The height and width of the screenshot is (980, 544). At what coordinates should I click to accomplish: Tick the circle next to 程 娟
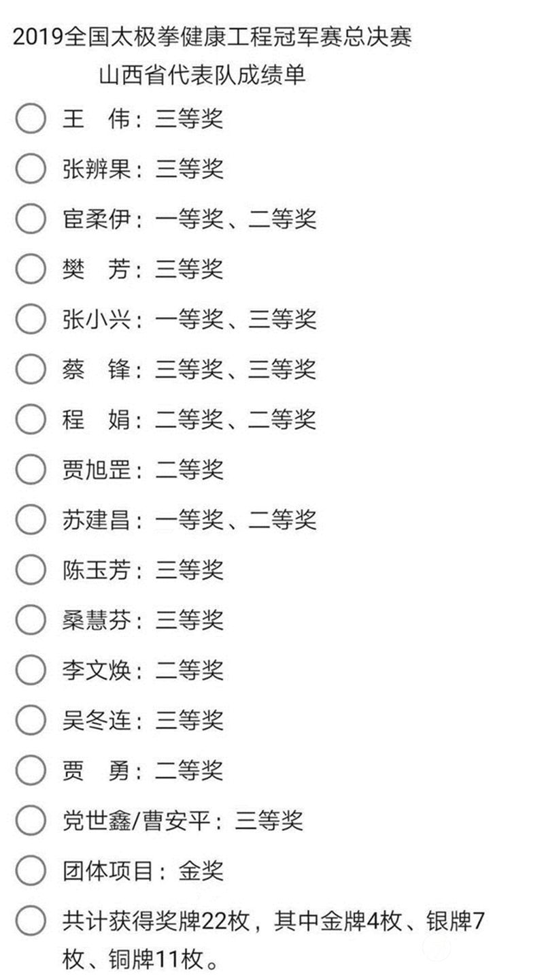(x=31, y=419)
